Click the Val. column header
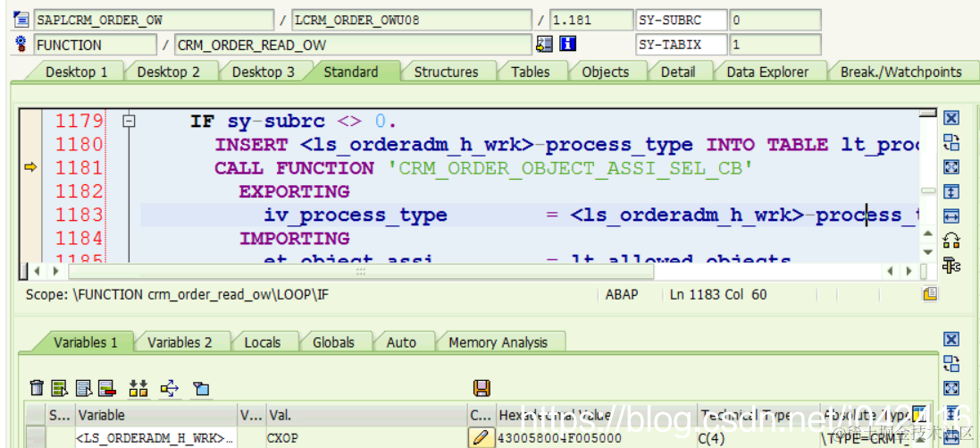The image size is (980, 448). [x=367, y=415]
